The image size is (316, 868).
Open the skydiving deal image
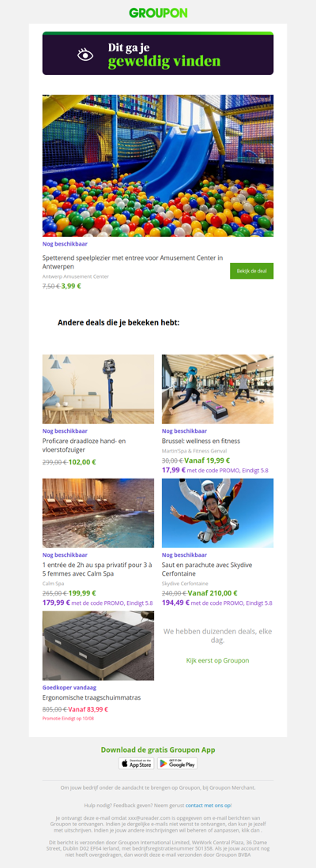[x=217, y=513]
